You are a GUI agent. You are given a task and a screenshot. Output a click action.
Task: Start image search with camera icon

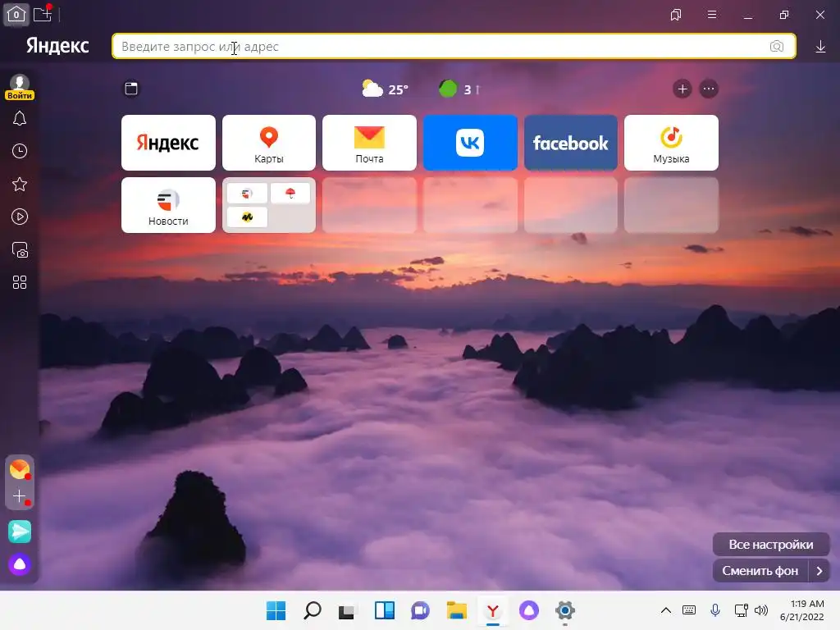click(x=777, y=47)
